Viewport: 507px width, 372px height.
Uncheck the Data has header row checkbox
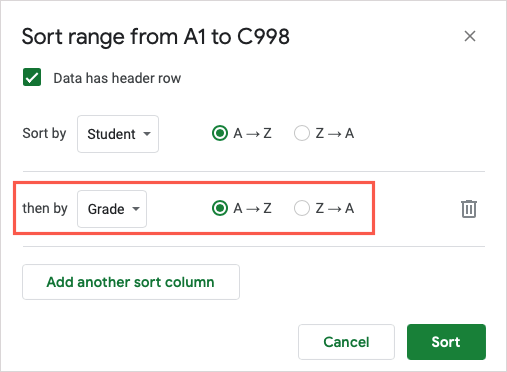click(x=32, y=77)
